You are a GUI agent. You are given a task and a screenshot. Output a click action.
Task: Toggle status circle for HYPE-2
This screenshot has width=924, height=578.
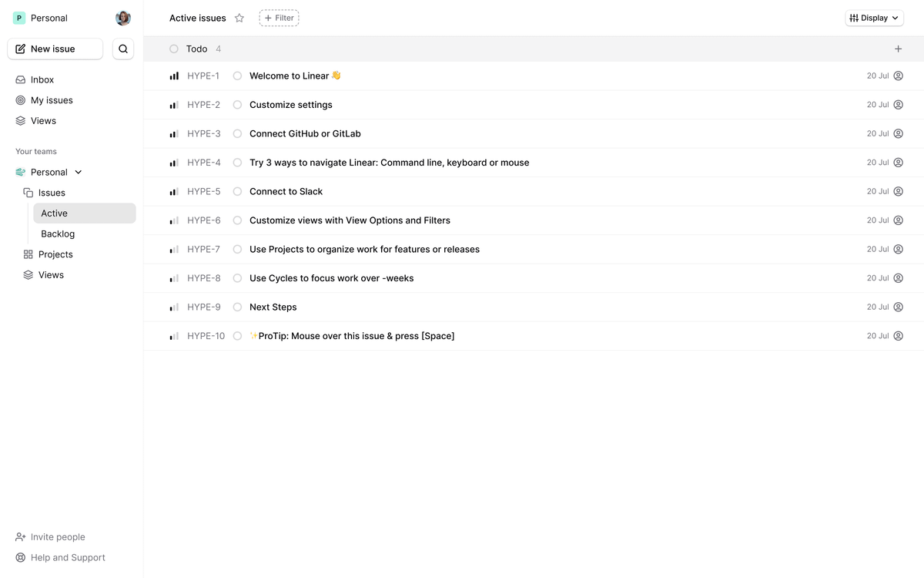click(x=237, y=105)
